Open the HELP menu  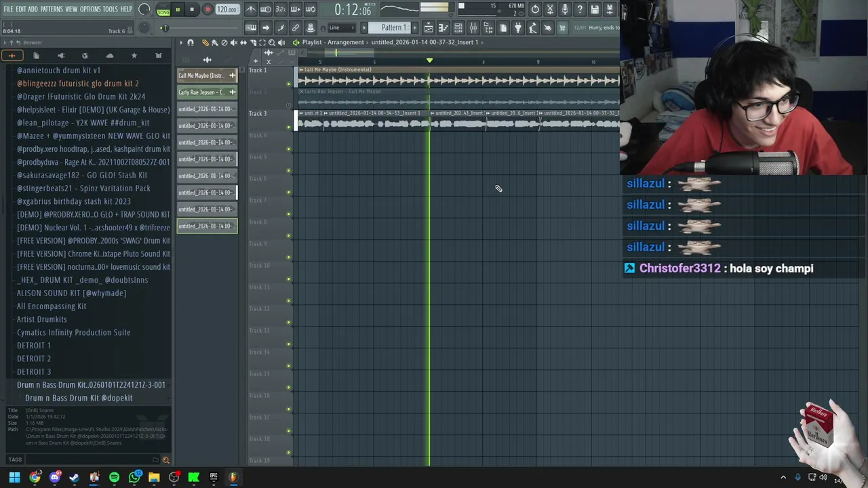point(126,9)
